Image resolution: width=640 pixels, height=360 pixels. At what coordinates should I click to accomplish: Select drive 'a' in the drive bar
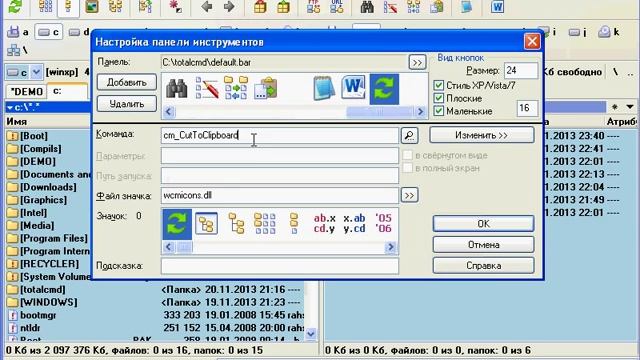click(x=19, y=32)
